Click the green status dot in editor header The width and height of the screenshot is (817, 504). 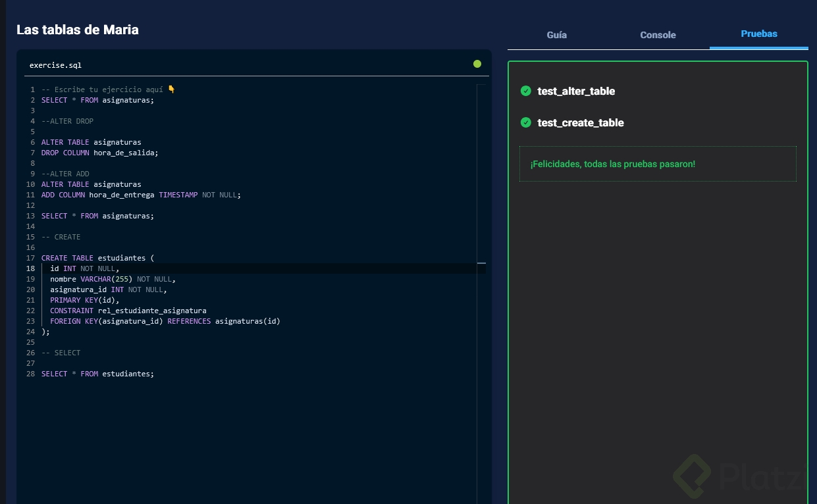(477, 64)
